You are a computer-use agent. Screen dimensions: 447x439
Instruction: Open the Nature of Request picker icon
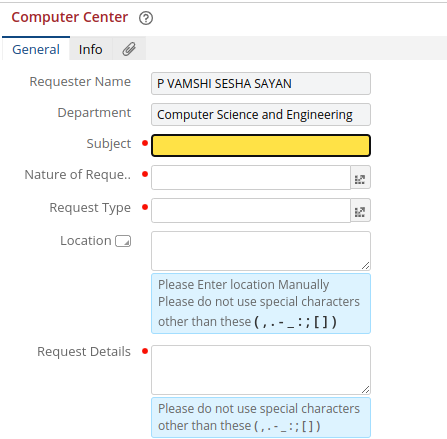[360, 178]
